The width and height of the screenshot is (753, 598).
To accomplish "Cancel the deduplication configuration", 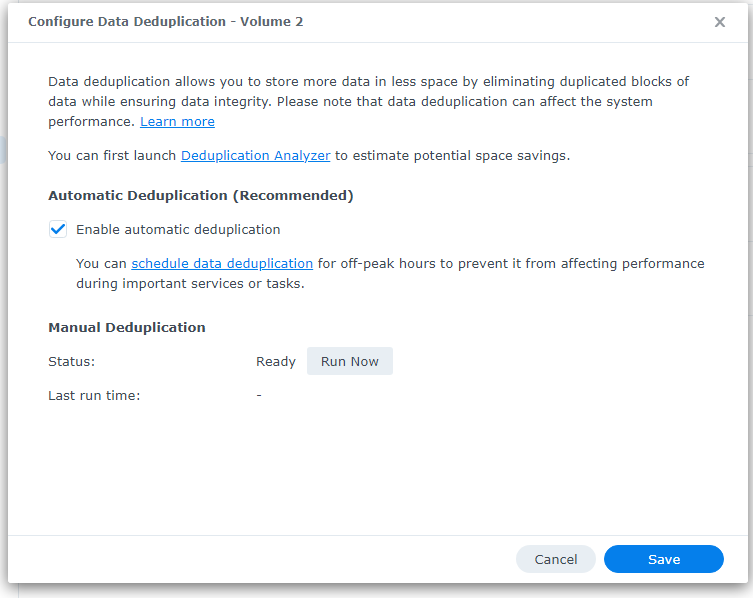I will tap(556, 559).
